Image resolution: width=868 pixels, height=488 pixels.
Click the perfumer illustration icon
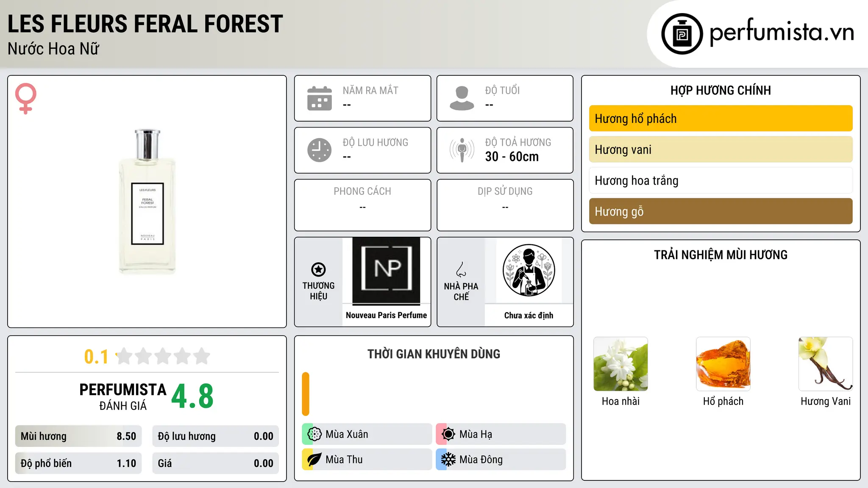coord(529,270)
